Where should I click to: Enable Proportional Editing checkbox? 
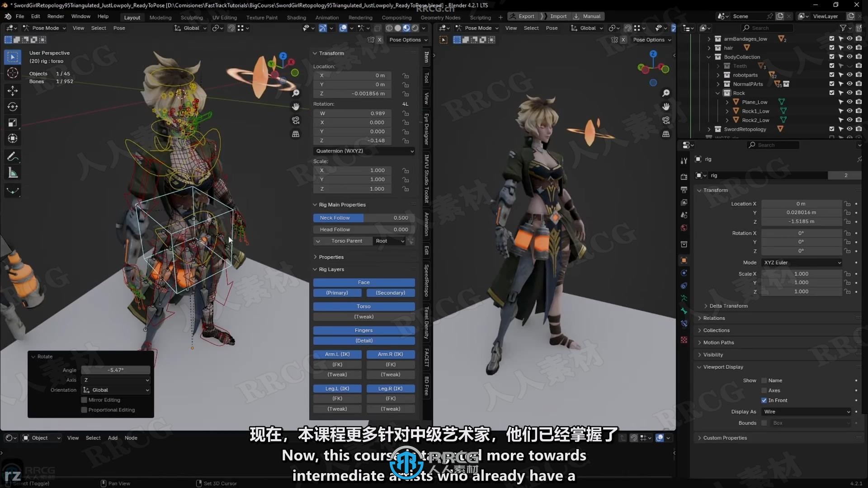coord(84,410)
